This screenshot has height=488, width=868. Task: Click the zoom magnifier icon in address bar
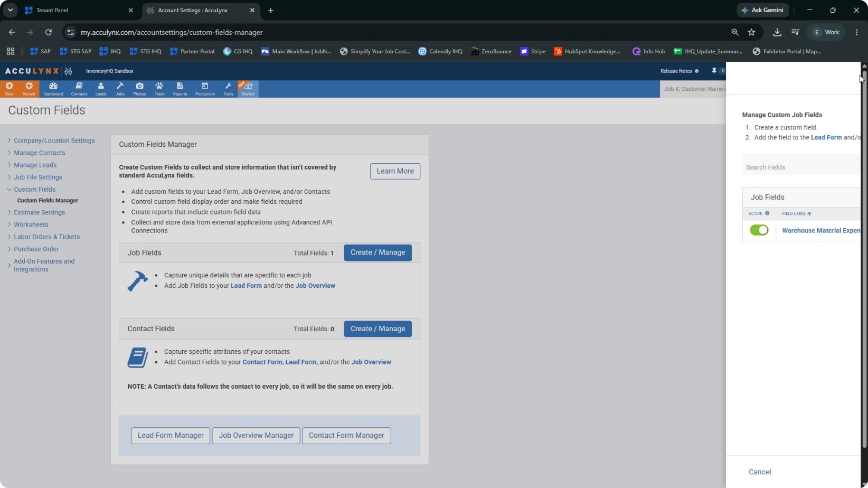tap(734, 32)
